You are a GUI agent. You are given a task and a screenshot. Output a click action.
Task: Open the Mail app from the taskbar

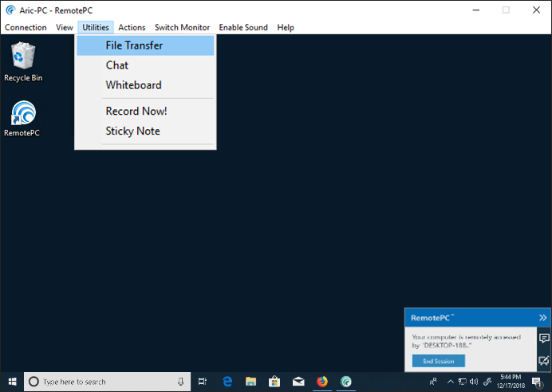[298, 382]
